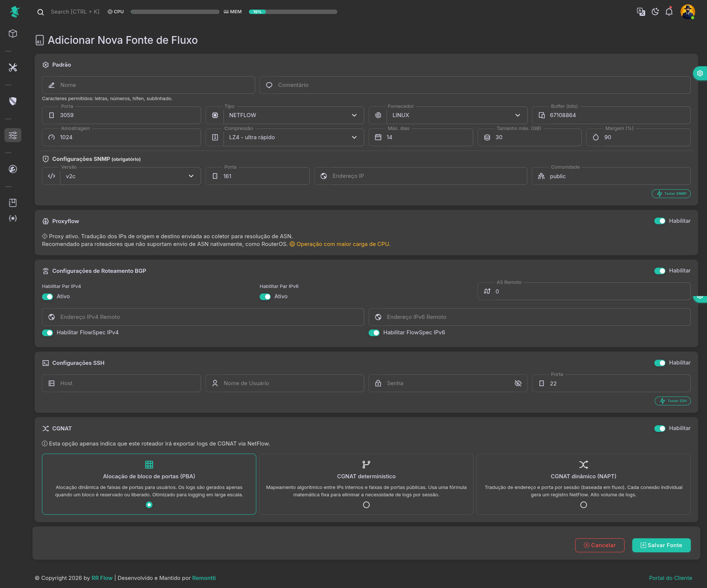The height and width of the screenshot is (588, 707).
Task: Open the tools wrench sidebar icon
Action: point(13,67)
